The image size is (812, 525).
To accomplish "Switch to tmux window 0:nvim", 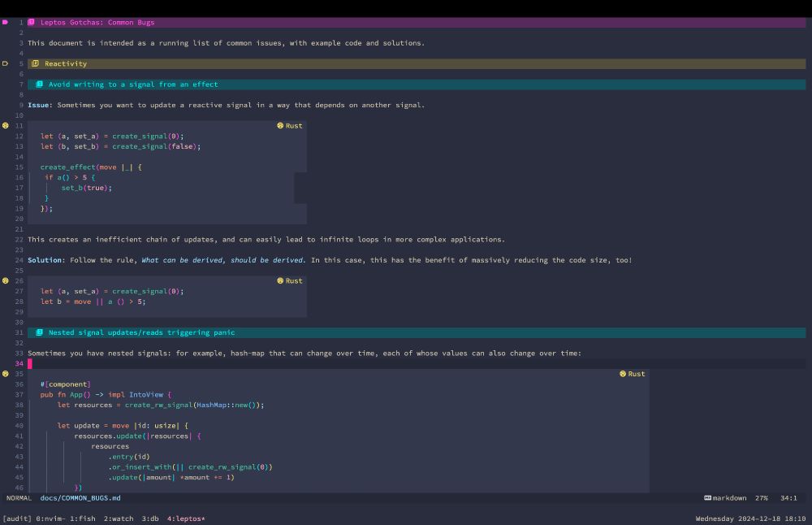I will 50,518.
